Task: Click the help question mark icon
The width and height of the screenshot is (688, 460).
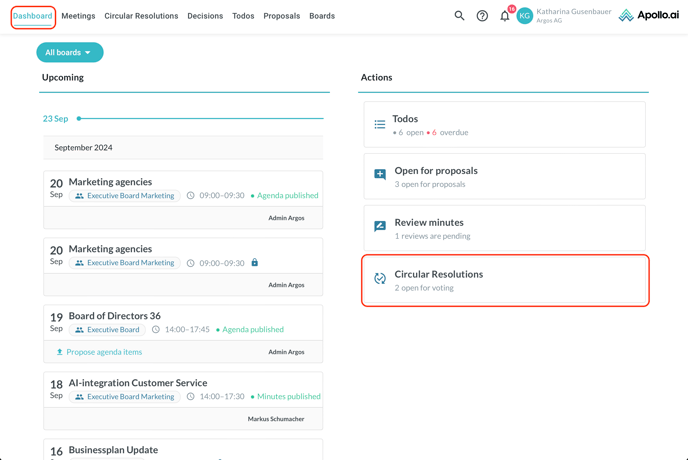Action: (482, 16)
